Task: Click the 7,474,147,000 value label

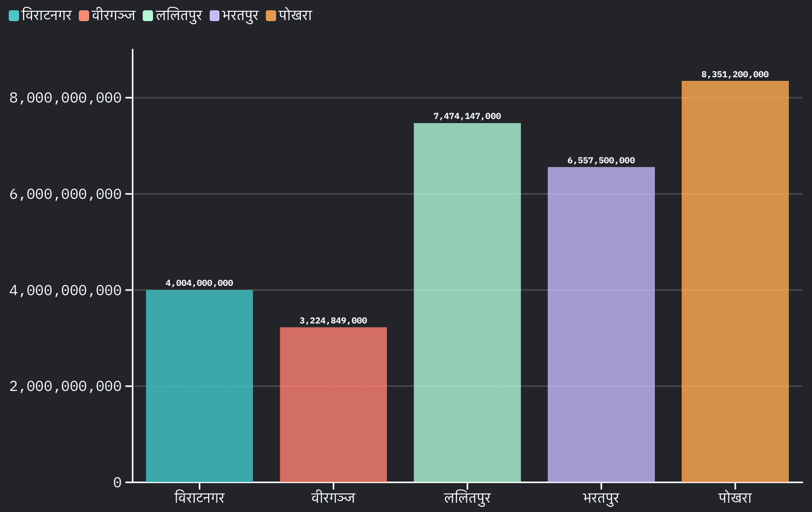Action: pos(467,116)
